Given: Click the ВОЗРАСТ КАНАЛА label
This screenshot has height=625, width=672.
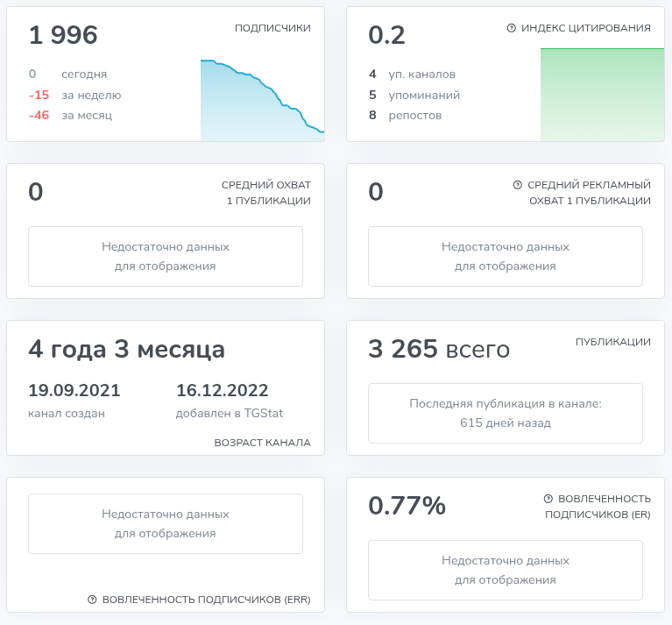Looking at the screenshot, I should pos(262,443).
